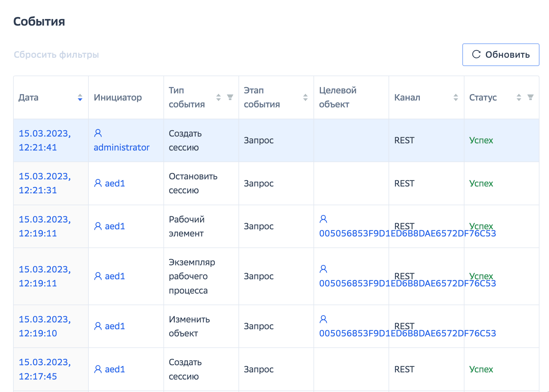This screenshot has width=549, height=392.
Task: Click the Сбросить фильтры link
Action: (56, 55)
